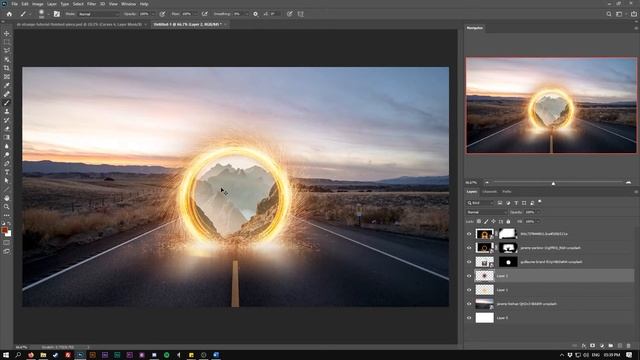Screen dimensions: 640x360
Task: Hide the second layer from top
Action: (469, 248)
